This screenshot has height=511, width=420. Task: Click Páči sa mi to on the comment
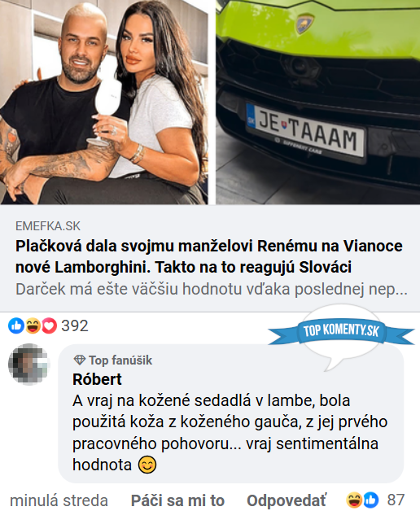tap(177, 500)
